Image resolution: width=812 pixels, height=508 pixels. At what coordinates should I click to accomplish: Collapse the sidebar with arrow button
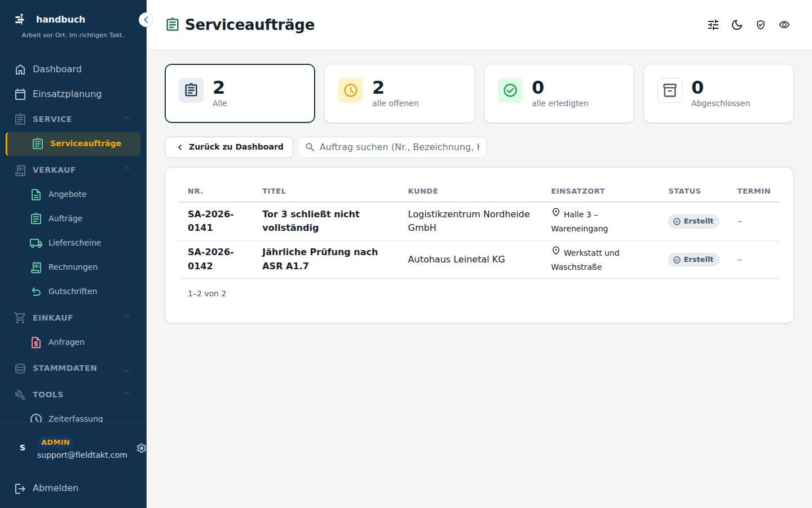(145, 20)
